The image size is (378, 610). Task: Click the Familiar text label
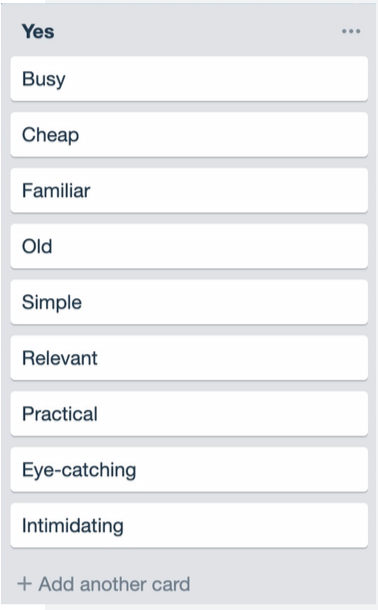56,191
